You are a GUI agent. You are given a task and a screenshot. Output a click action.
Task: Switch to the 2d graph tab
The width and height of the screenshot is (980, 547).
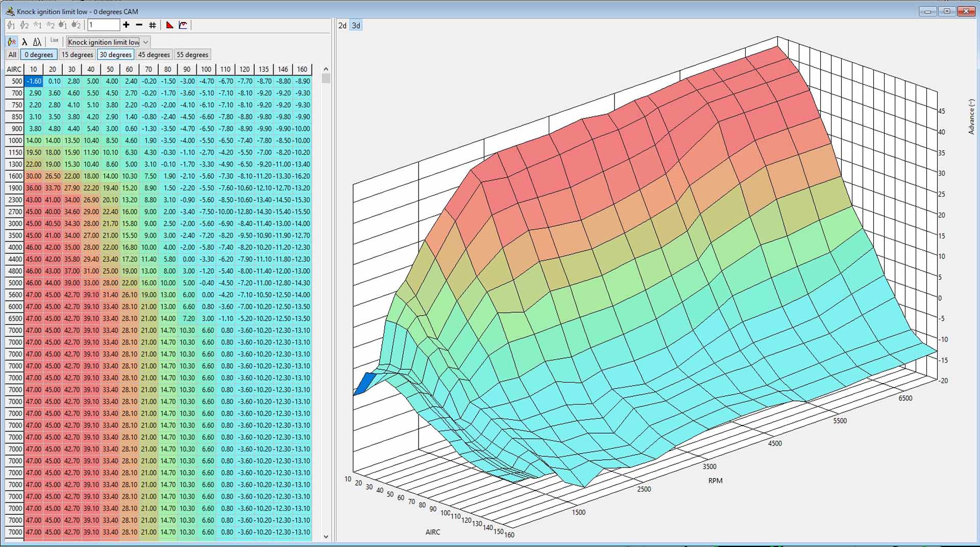tap(342, 26)
